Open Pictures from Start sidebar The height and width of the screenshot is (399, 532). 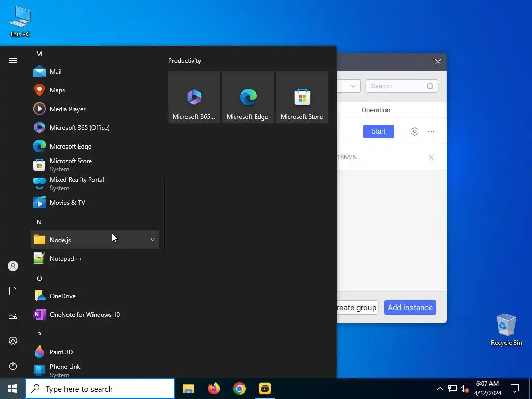coord(13,316)
